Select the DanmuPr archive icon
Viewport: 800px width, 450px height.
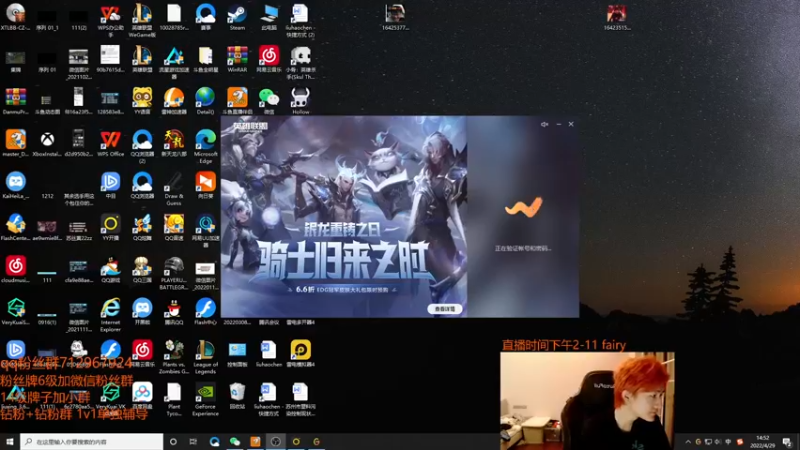[x=15, y=101]
